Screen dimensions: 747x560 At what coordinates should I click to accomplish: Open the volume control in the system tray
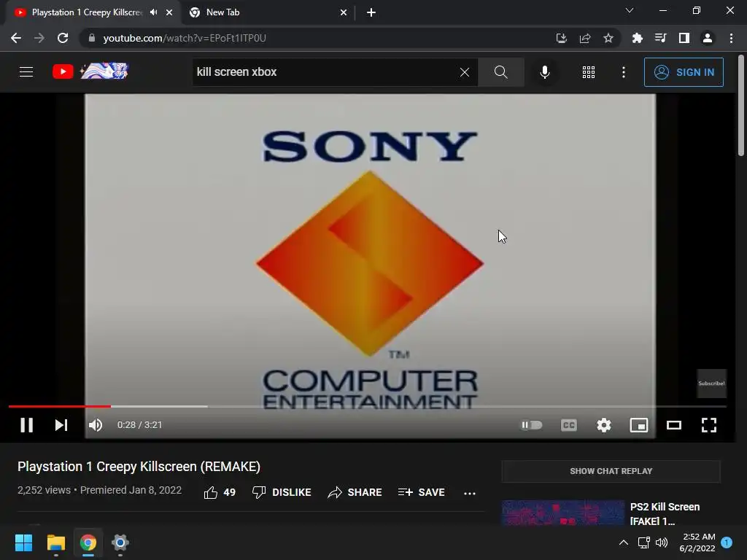[662, 542]
